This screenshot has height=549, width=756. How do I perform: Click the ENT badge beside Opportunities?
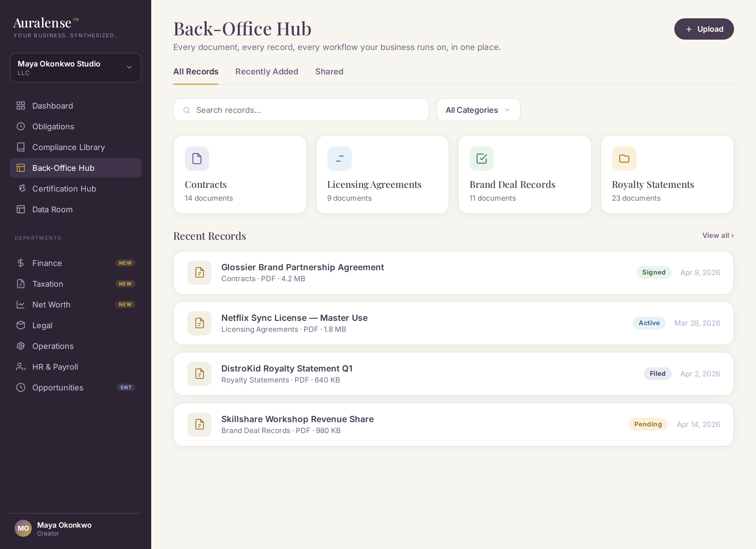(x=126, y=388)
